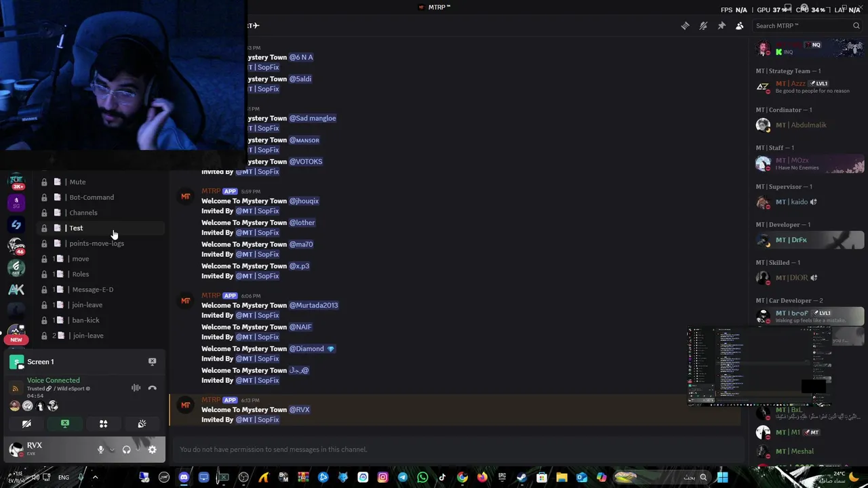Open WhatsApp from the taskbar
Screen dimensions: 868x488
coord(422,477)
